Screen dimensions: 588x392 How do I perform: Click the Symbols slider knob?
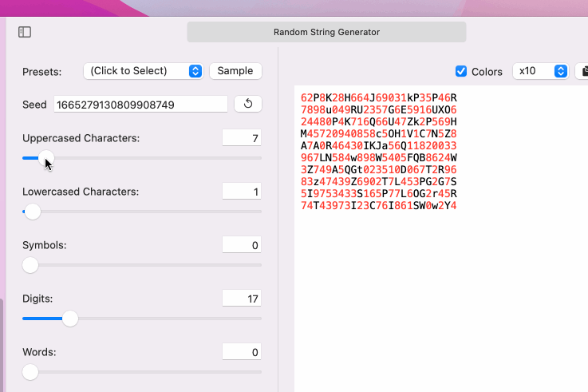pos(30,265)
